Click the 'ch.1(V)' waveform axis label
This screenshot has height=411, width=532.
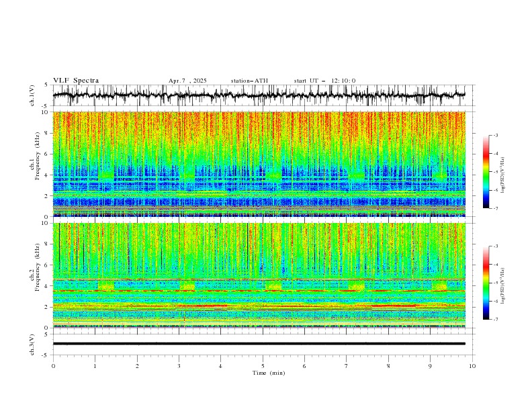pyautogui.click(x=32, y=95)
